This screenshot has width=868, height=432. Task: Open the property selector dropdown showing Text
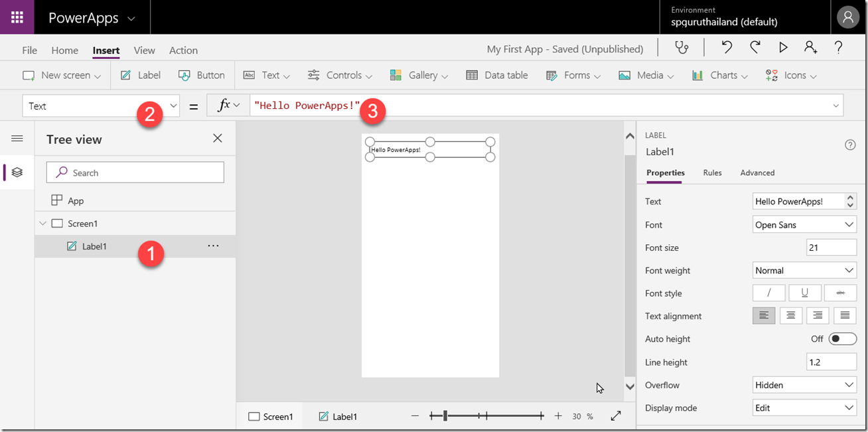(102, 106)
